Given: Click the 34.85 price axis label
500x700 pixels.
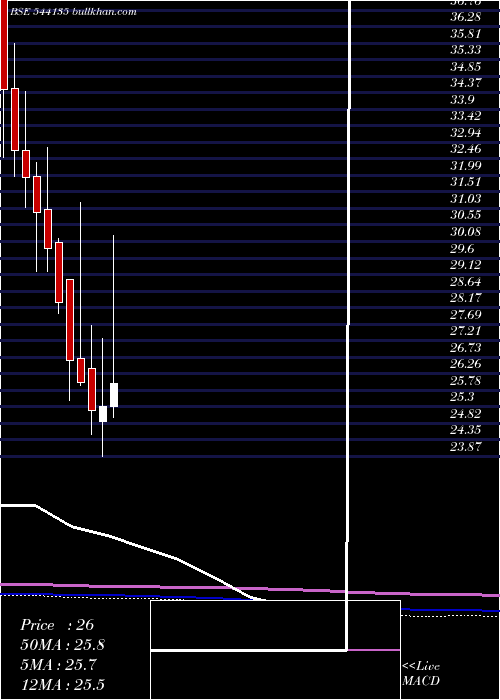Looking at the screenshot, I should tap(466, 67).
